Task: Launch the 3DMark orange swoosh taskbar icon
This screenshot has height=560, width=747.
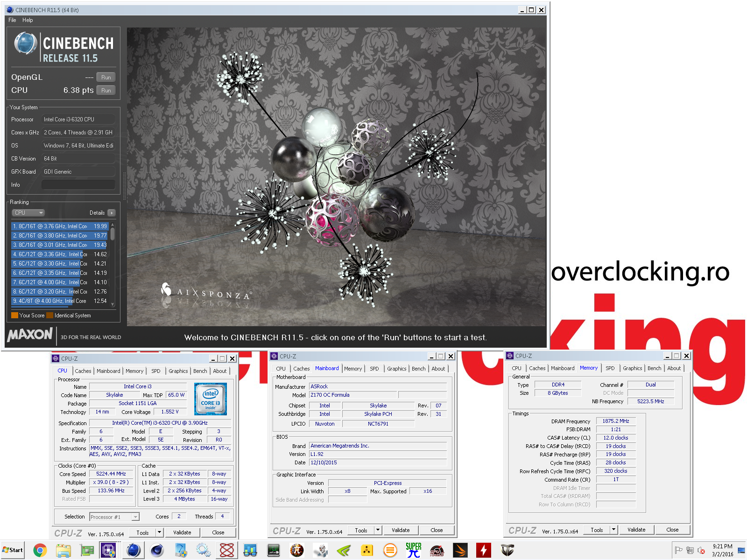Action: tap(460, 551)
